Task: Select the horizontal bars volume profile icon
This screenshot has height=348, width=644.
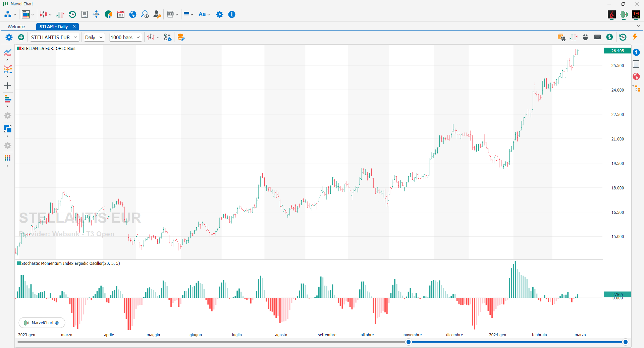Action: click(x=7, y=99)
